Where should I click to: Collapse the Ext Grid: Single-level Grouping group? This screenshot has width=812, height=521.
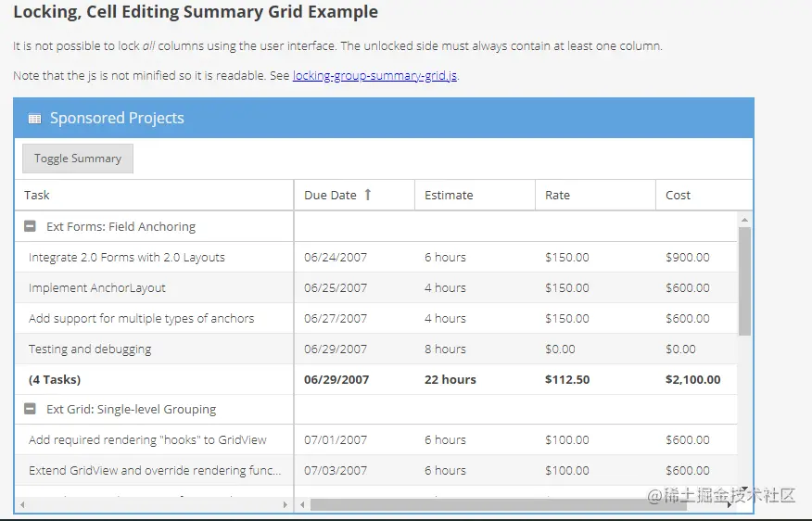(x=30, y=409)
